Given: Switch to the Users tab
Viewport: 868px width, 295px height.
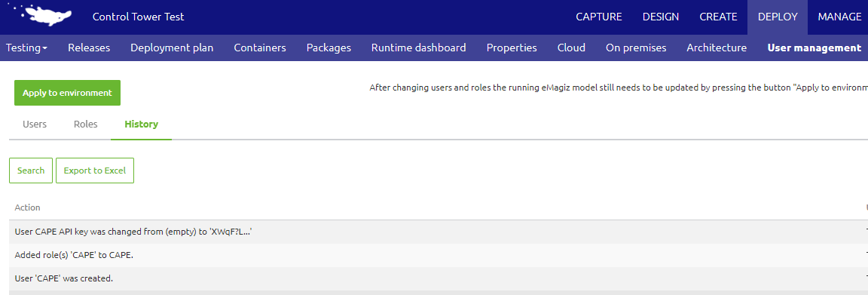Looking at the screenshot, I should 35,124.
